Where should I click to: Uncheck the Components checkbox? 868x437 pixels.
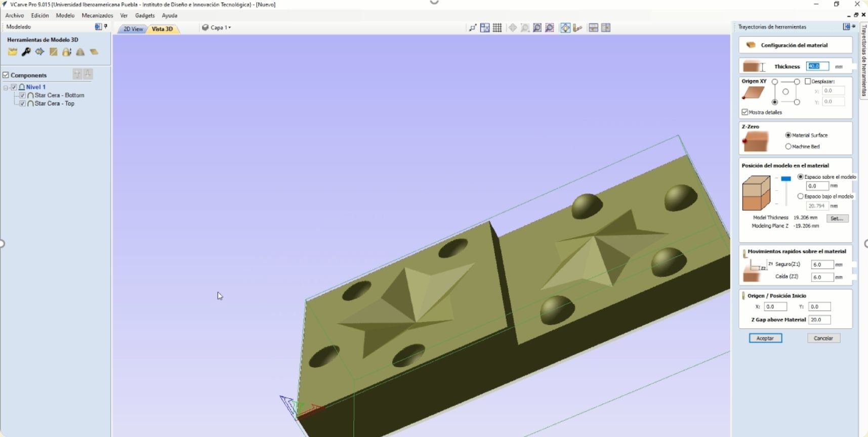(x=6, y=75)
